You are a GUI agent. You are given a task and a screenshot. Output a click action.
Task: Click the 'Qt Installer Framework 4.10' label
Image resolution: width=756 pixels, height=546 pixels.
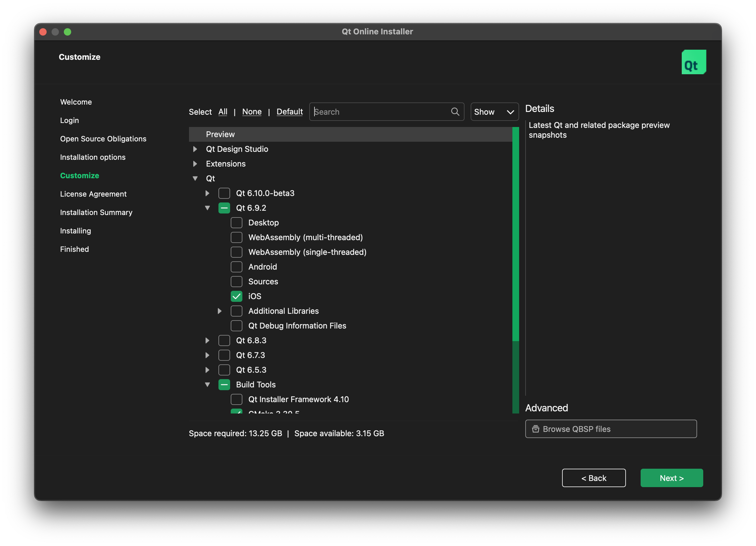(298, 399)
